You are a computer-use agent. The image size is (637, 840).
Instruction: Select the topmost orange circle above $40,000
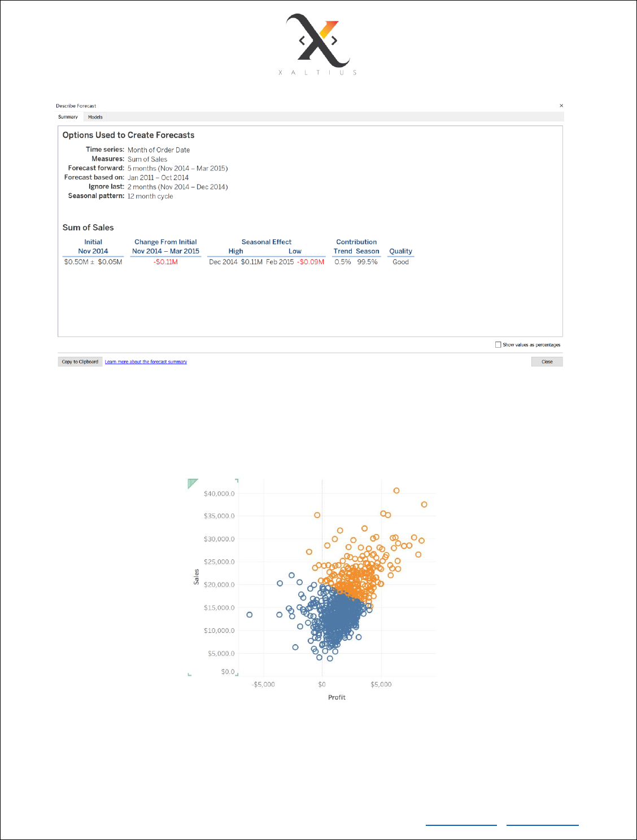tap(396, 491)
